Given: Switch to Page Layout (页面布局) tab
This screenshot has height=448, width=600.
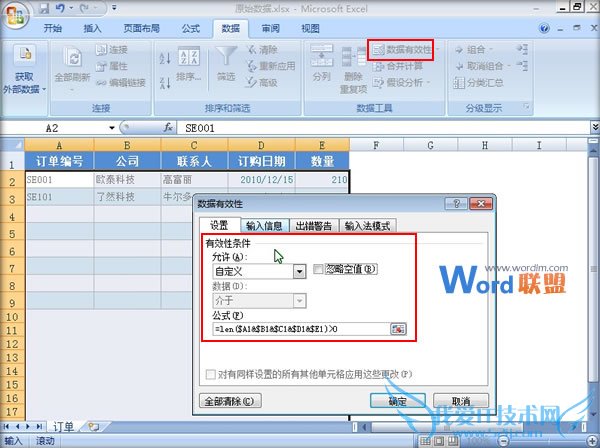Looking at the screenshot, I should [141, 28].
